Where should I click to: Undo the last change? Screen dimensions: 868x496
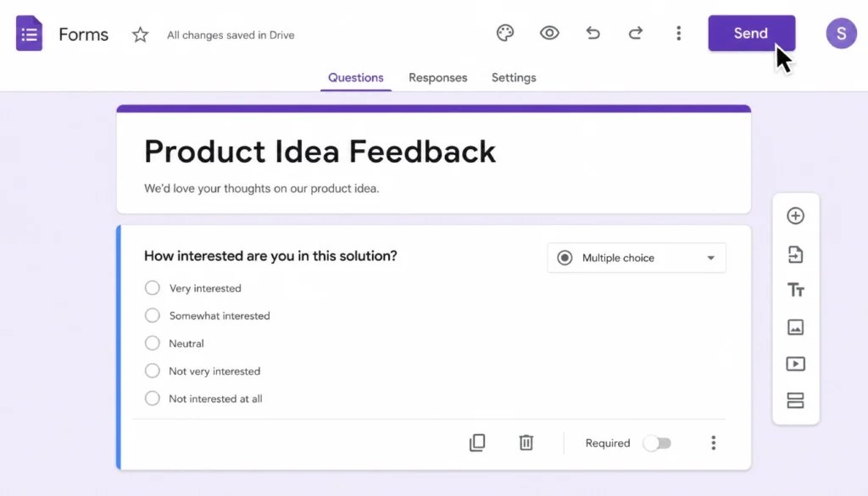[593, 33]
